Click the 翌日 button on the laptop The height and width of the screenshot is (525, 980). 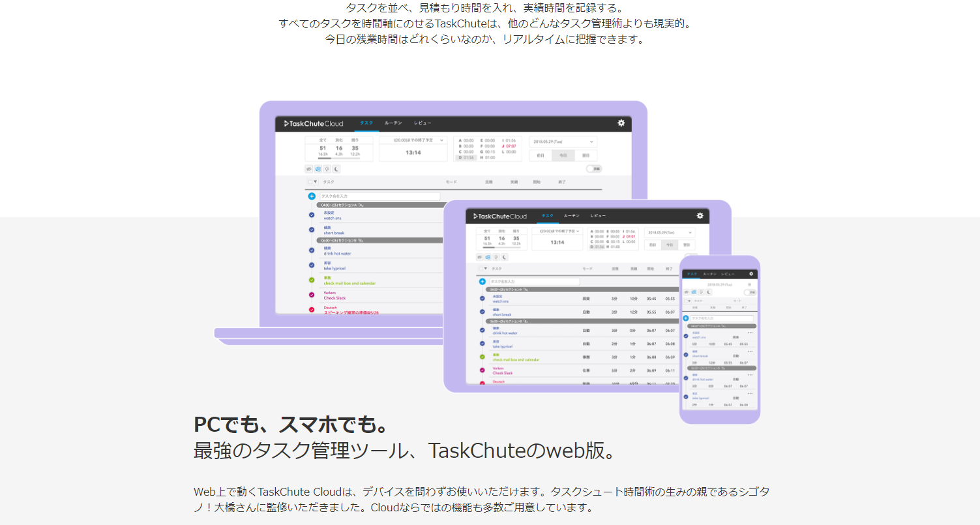[x=586, y=155]
